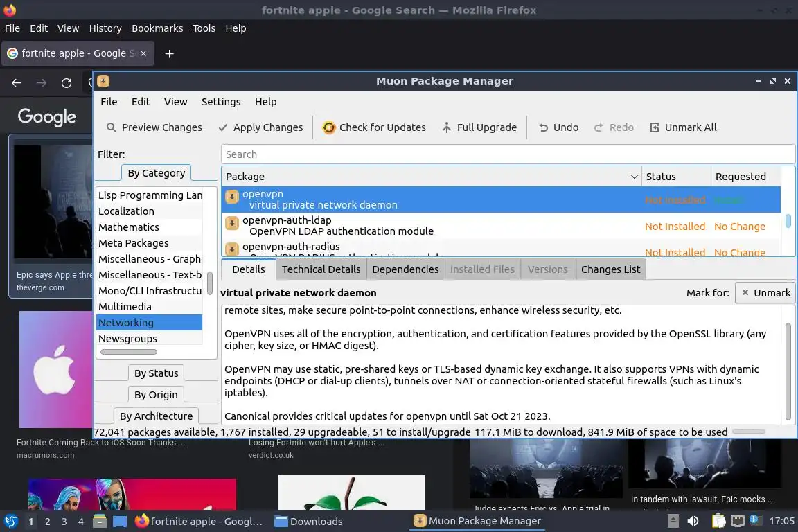Screen dimensions: 798x532
Task: Click description pane vertical scrollbar
Action: point(788,371)
